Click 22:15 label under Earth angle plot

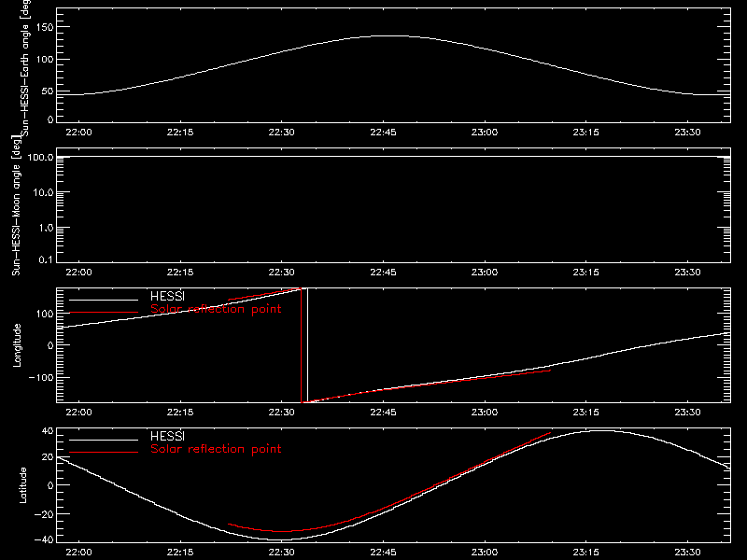(x=180, y=132)
